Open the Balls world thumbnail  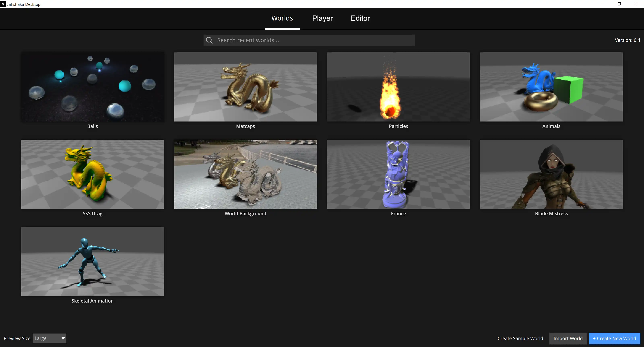pyautogui.click(x=93, y=87)
